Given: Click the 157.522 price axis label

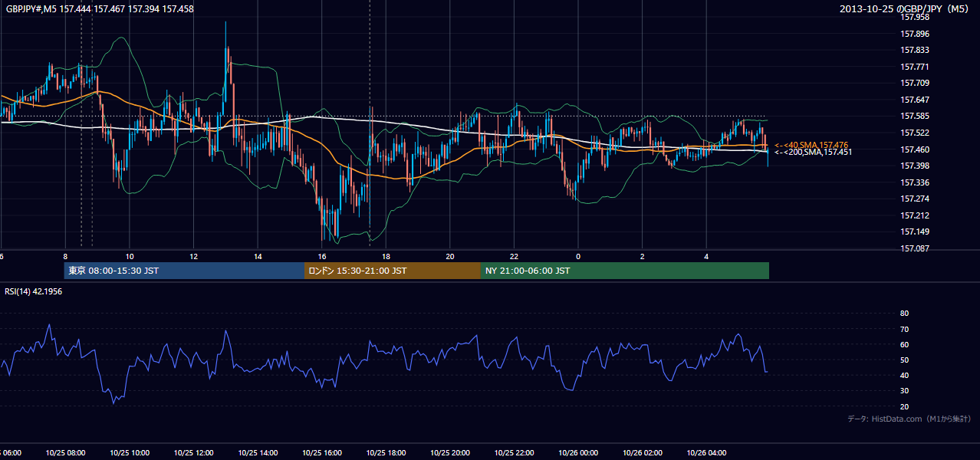Looking at the screenshot, I should [914, 133].
